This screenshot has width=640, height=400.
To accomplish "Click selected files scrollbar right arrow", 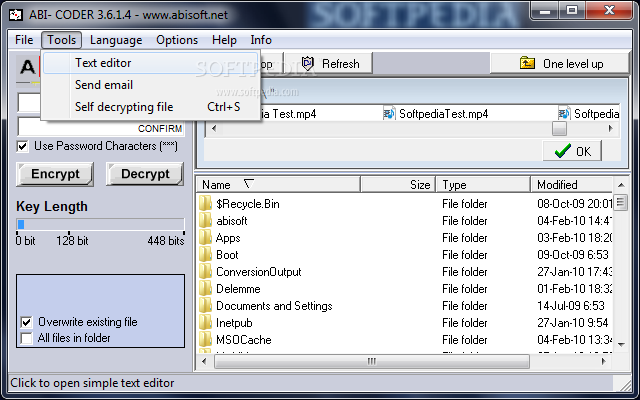I will (611, 129).
